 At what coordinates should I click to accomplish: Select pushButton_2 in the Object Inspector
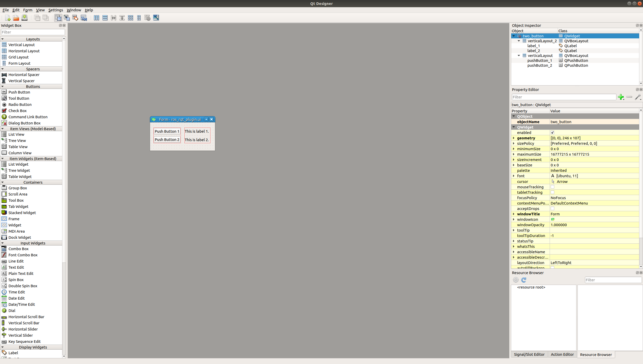(540, 65)
